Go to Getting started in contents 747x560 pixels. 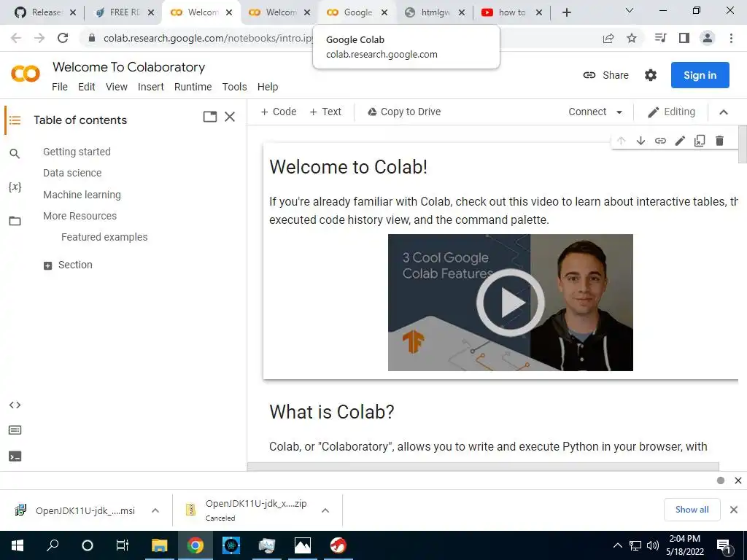77,152
